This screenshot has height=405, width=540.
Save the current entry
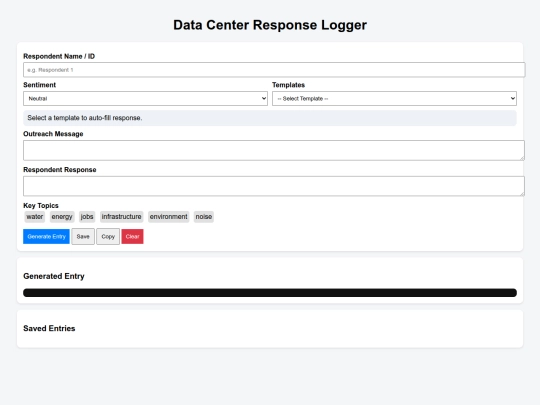coord(83,237)
